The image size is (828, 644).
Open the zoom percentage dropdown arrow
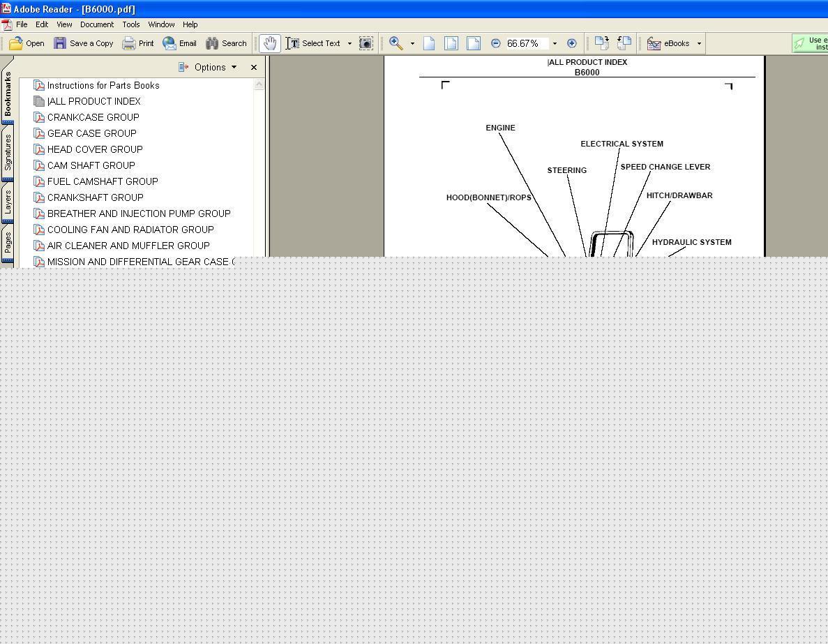click(x=555, y=43)
